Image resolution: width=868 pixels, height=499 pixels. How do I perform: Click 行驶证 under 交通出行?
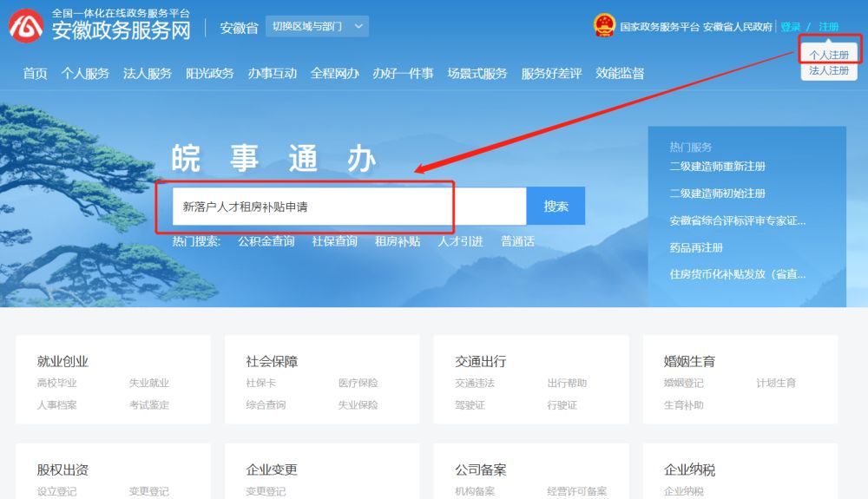click(x=562, y=405)
